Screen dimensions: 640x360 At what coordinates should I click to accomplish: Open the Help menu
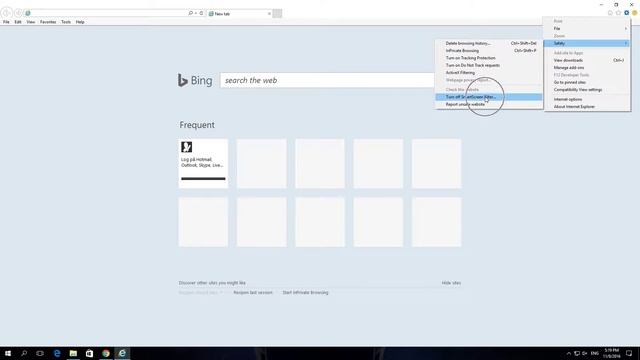click(x=80, y=22)
